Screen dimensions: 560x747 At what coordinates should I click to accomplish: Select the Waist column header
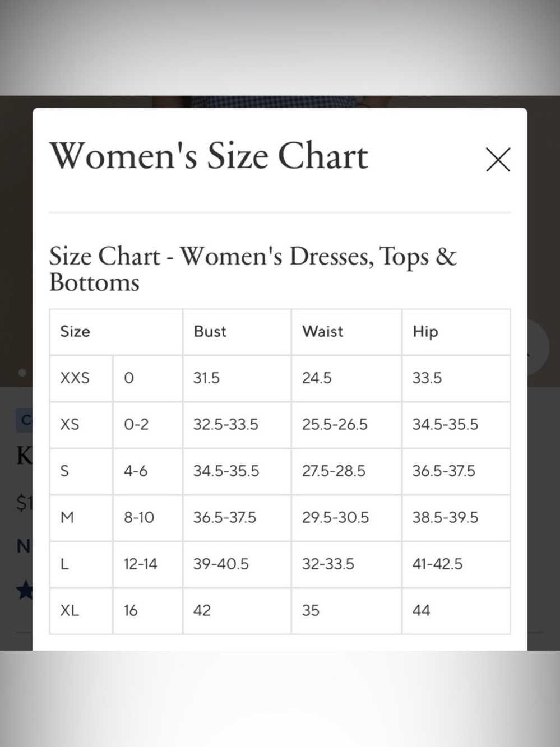(x=323, y=331)
